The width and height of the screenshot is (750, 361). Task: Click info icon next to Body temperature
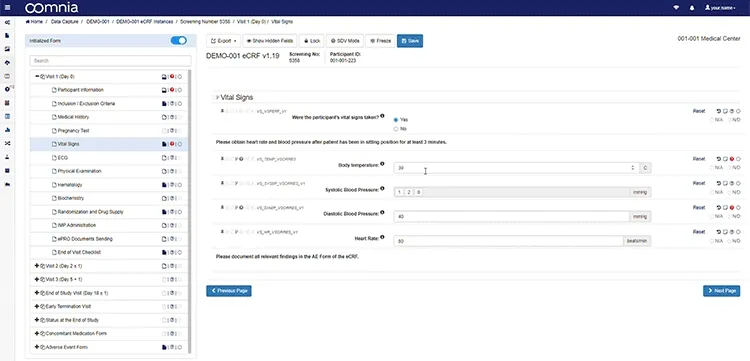tap(382, 164)
